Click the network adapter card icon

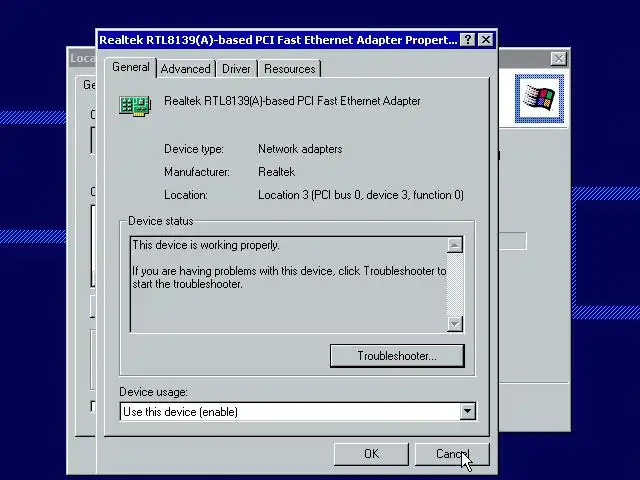coord(135,106)
